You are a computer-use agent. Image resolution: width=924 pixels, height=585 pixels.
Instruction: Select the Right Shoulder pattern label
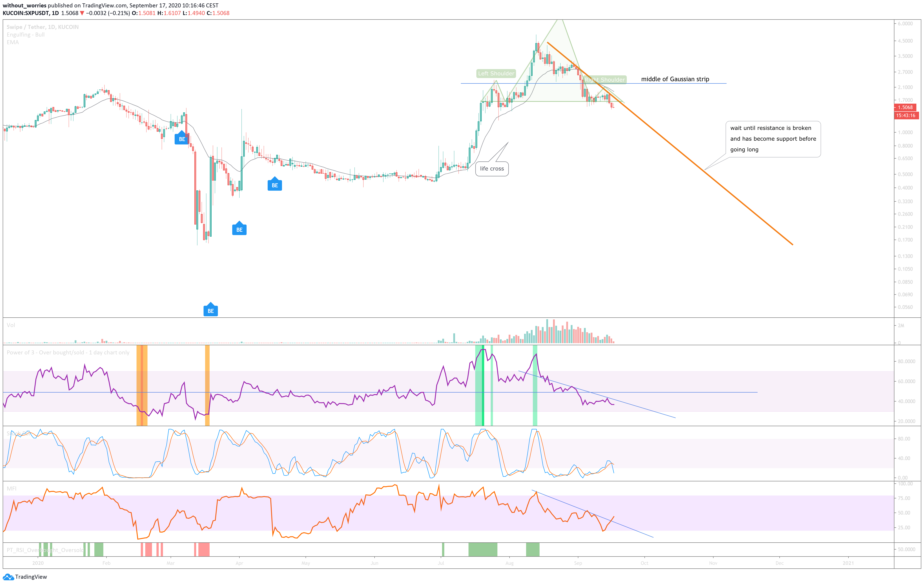click(605, 79)
